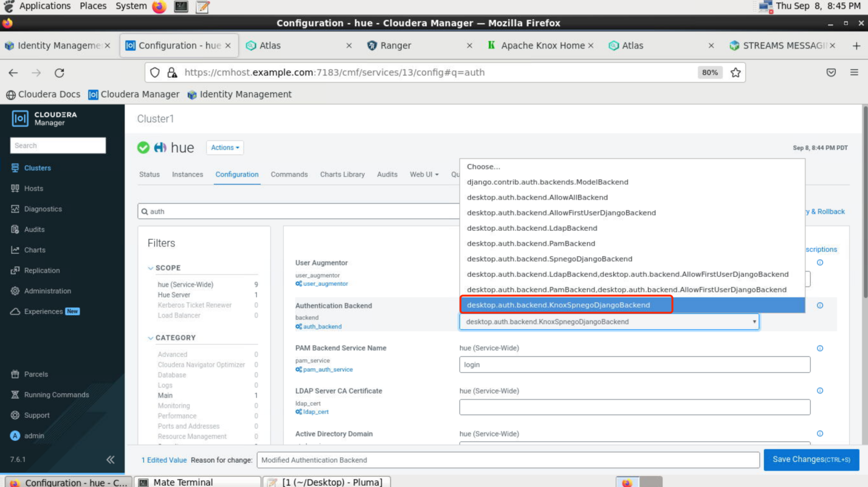The width and height of the screenshot is (868, 487).
Task: Switch to the Status tab
Action: [150, 174]
